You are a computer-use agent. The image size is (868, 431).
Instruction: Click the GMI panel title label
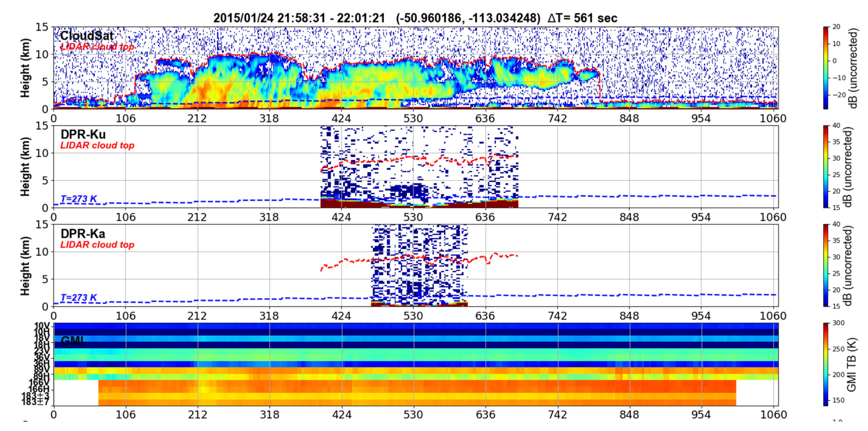pos(72,341)
